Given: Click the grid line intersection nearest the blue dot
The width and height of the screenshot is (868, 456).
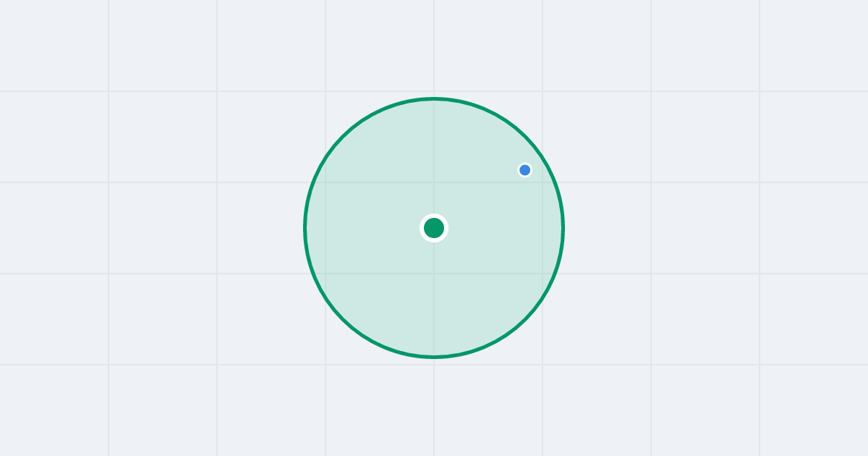Looking at the screenshot, I should point(542,182).
